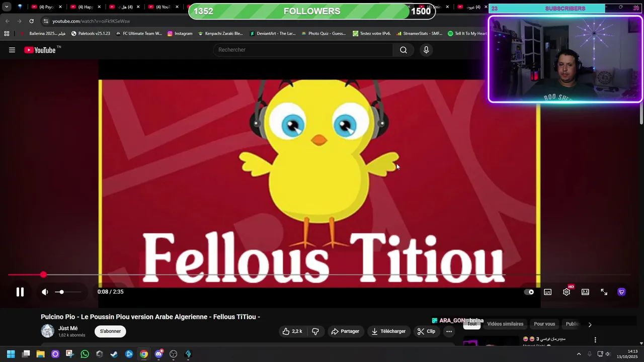This screenshot has height=362, width=644.
Task: Focus the Rechercher search field
Action: point(303,50)
